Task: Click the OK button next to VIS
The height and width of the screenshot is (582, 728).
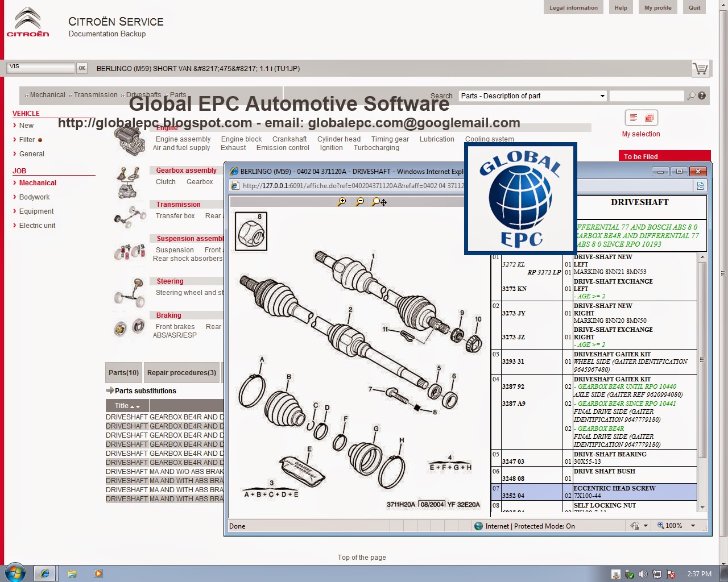Action: 82,68
